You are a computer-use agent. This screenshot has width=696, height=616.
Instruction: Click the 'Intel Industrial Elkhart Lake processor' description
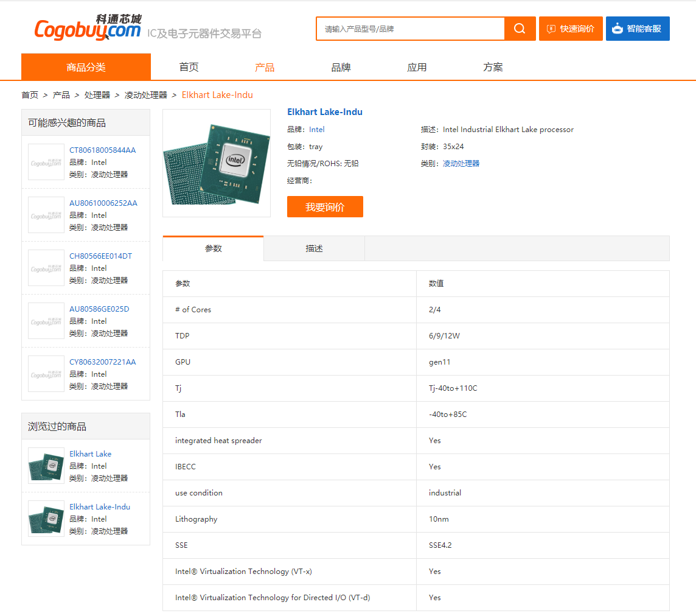(x=508, y=129)
